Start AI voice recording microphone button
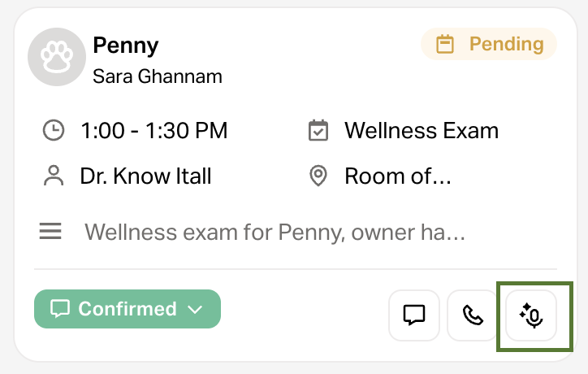 [532, 315]
